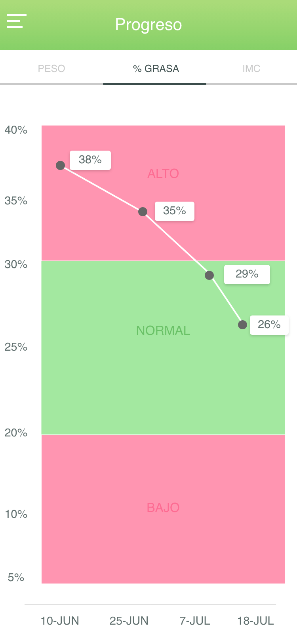This screenshot has width=297, height=644.
Task: Select the % GRASA tab
Action: point(156,68)
